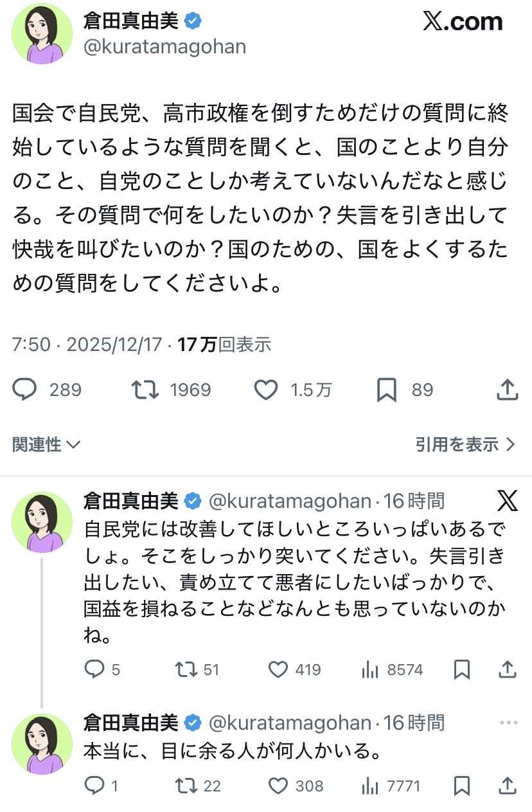Open the more options menu on the last post
The width and height of the screenshot is (532, 812).
508,723
